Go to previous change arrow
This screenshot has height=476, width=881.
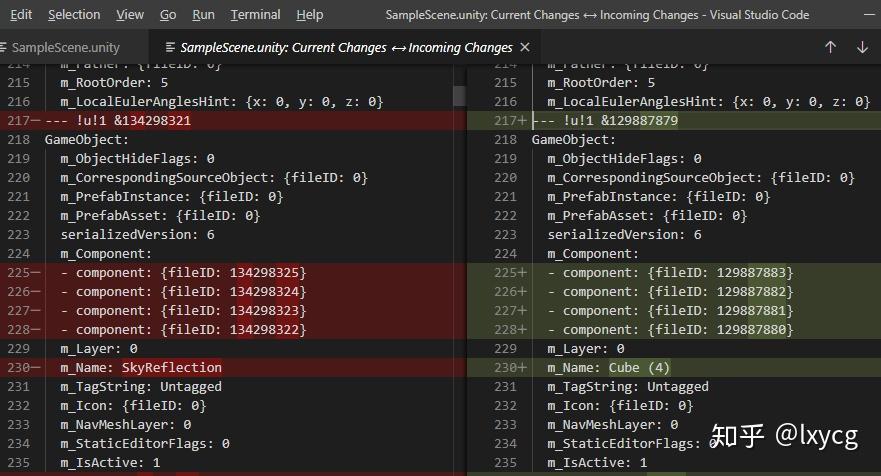click(x=830, y=47)
